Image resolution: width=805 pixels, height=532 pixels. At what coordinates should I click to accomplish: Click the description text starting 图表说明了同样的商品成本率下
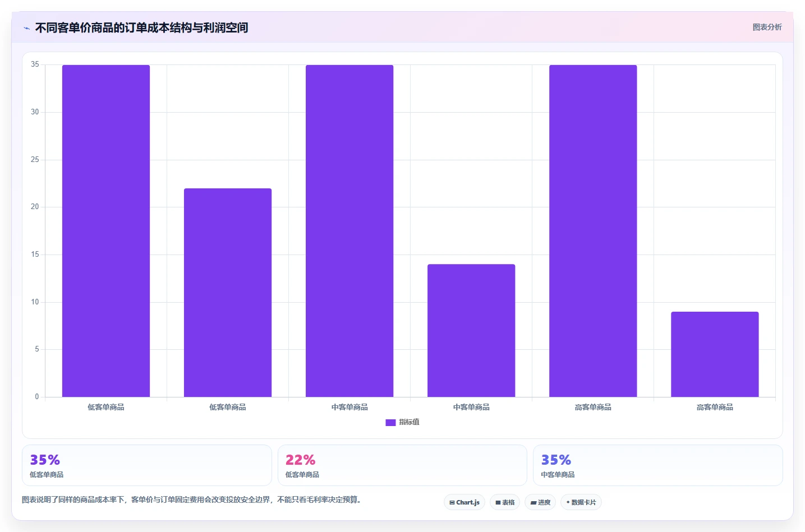(x=191, y=499)
